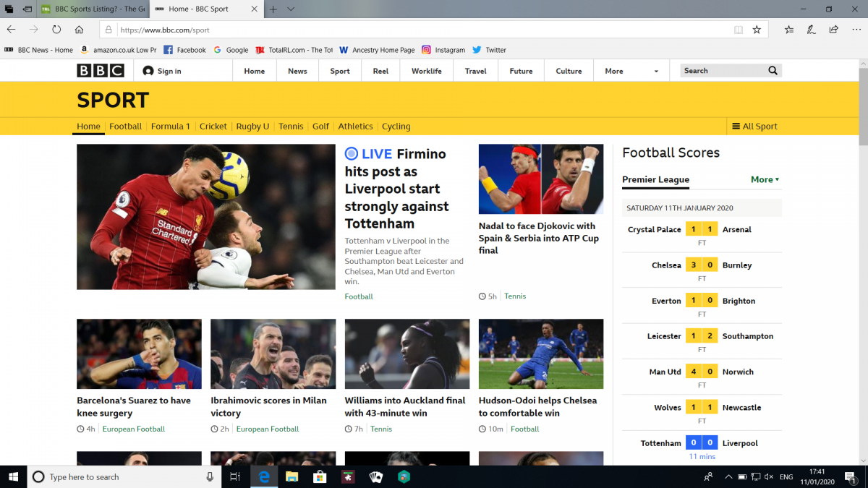Click the browser address bar URL
This screenshot has height=488, width=868.
tap(165, 30)
